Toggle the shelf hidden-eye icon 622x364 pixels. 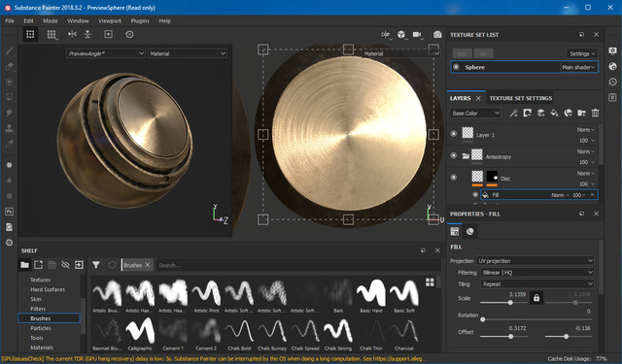point(65,265)
